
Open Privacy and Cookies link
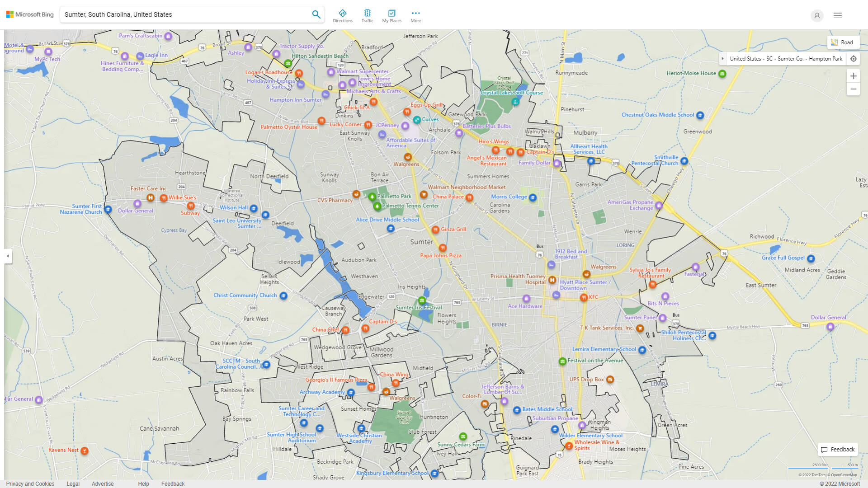point(30,483)
